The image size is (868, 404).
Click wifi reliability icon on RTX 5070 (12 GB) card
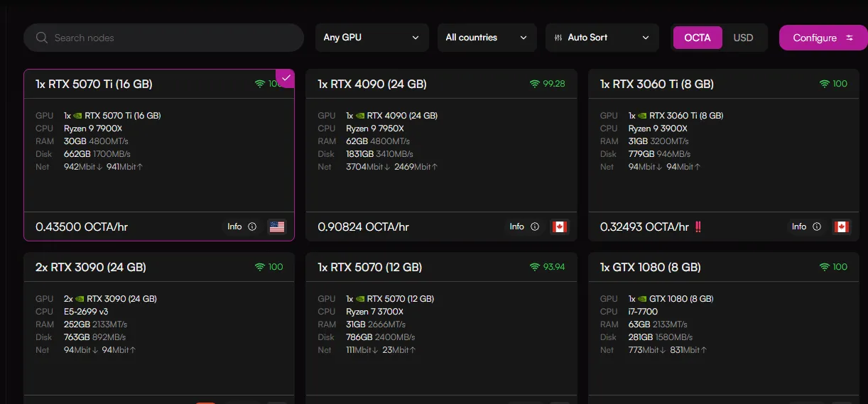(535, 267)
